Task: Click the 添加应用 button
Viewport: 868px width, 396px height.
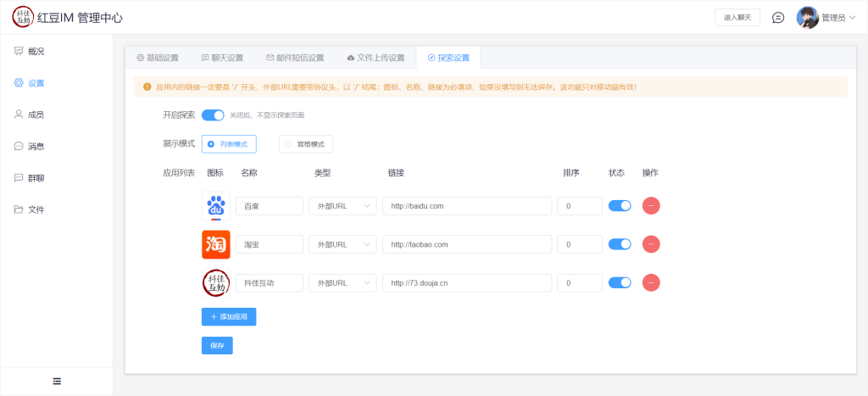Action: (229, 317)
